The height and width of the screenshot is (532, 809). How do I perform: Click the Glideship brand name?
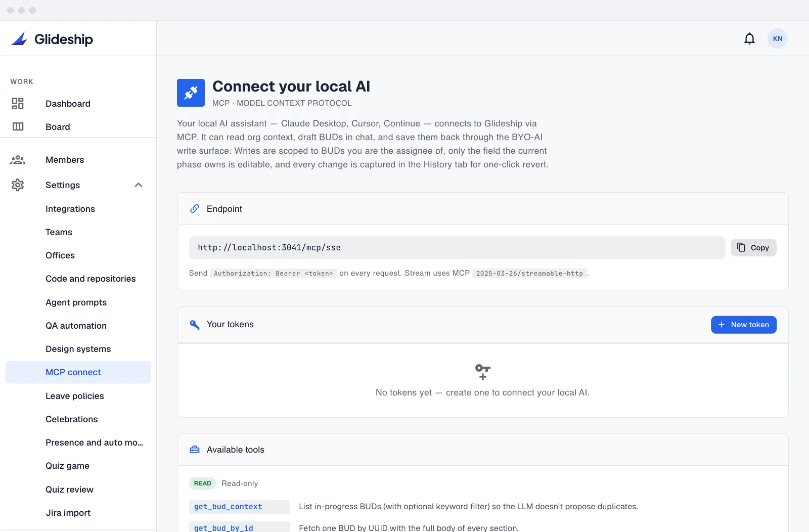tap(64, 39)
